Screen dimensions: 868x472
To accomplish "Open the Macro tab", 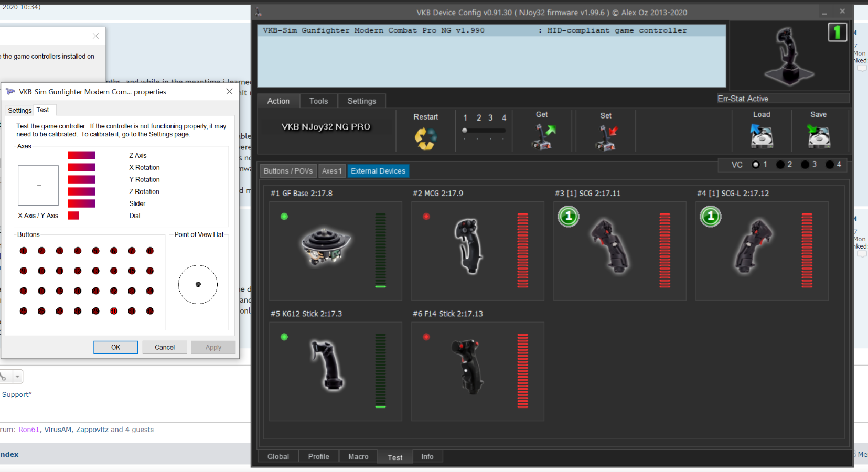I will click(358, 457).
